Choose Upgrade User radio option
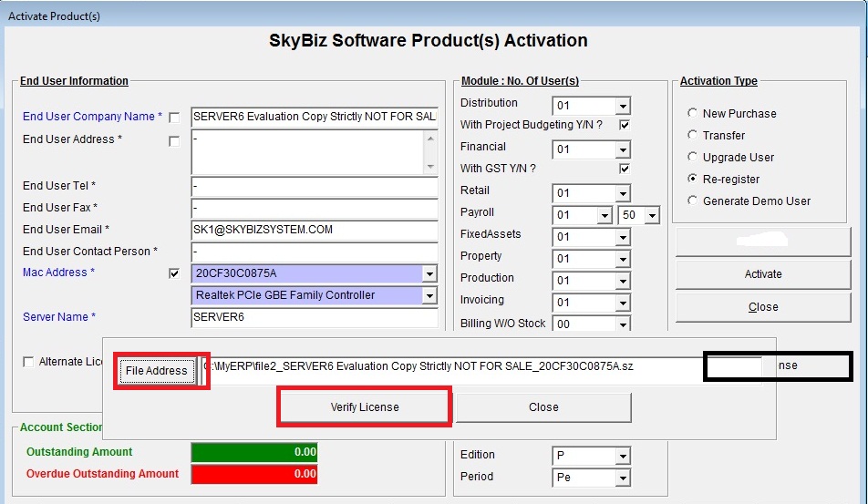The image size is (868, 504). pyautogui.click(x=692, y=157)
